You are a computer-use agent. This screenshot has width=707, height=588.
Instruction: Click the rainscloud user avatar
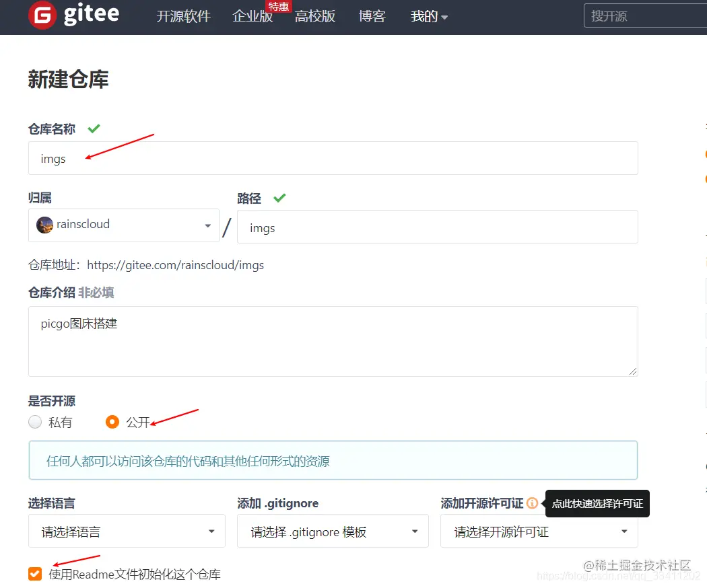44,225
